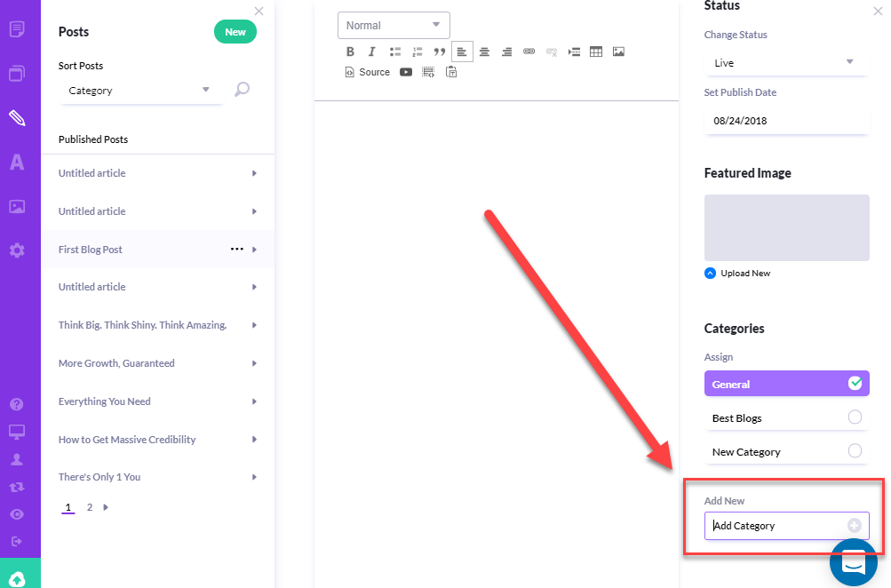Click the Featured Image placeholder
The height and width of the screenshot is (588, 891).
(x=786, y=227)
